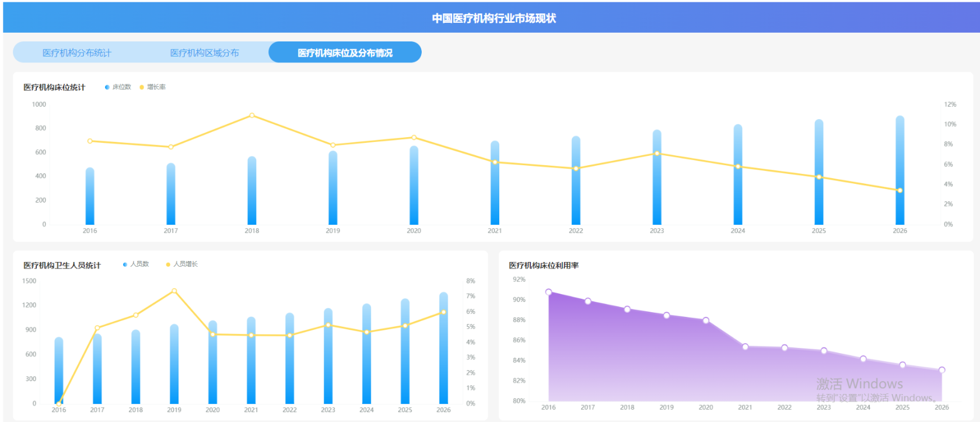The height and width of the screenshot is (422, 980).
Task: Click the 中国医疗机构行业市场现状 header title
Action: click(x=494, y=19)
